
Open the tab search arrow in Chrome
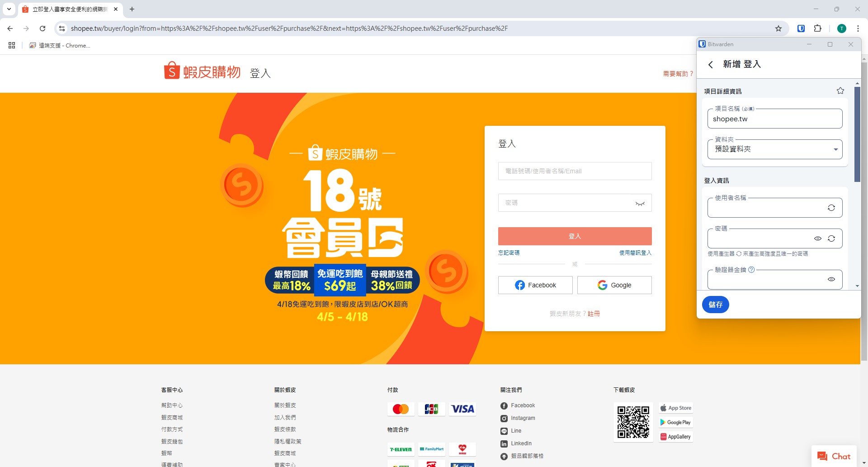coord(8,9)
